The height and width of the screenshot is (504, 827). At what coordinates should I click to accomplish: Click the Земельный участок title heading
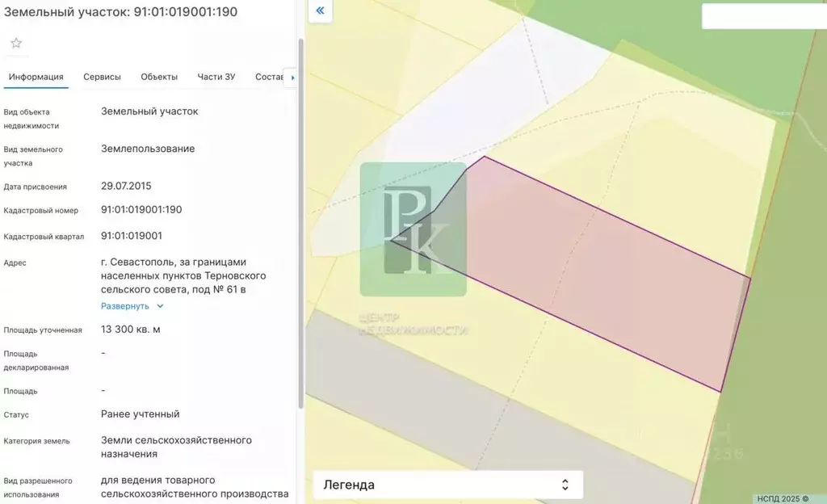[120, 12]
